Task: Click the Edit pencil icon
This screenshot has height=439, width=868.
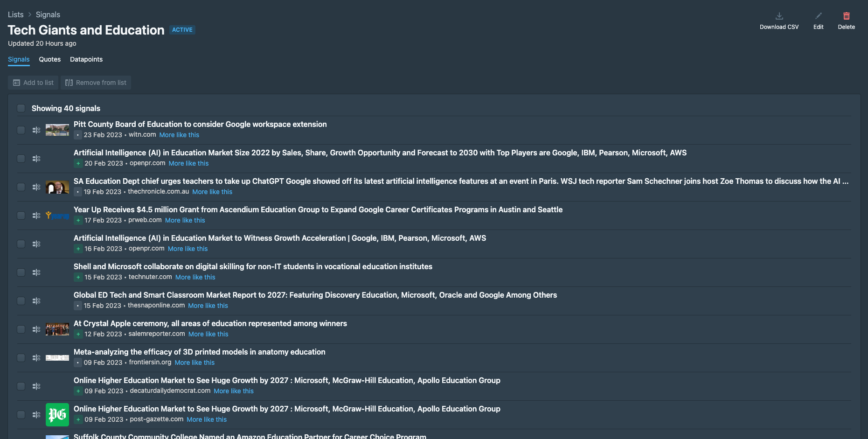Action: click(x=818, y=16)
